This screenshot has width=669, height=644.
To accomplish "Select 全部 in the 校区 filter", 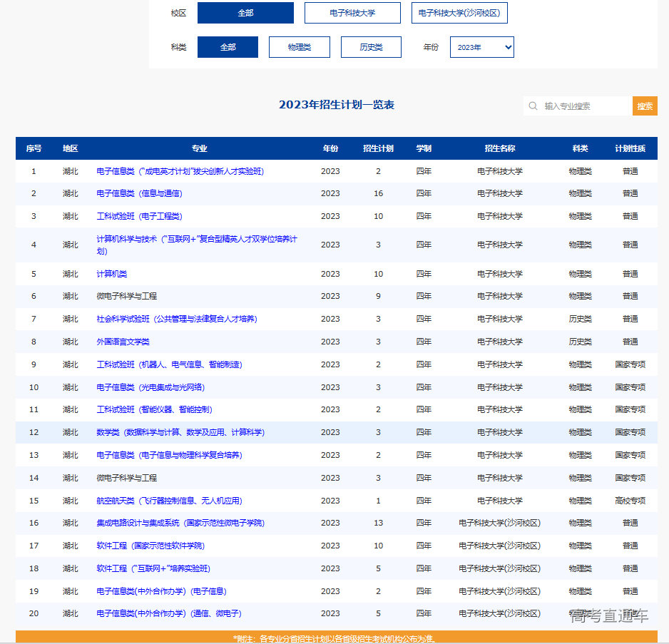I will [245, 13].
